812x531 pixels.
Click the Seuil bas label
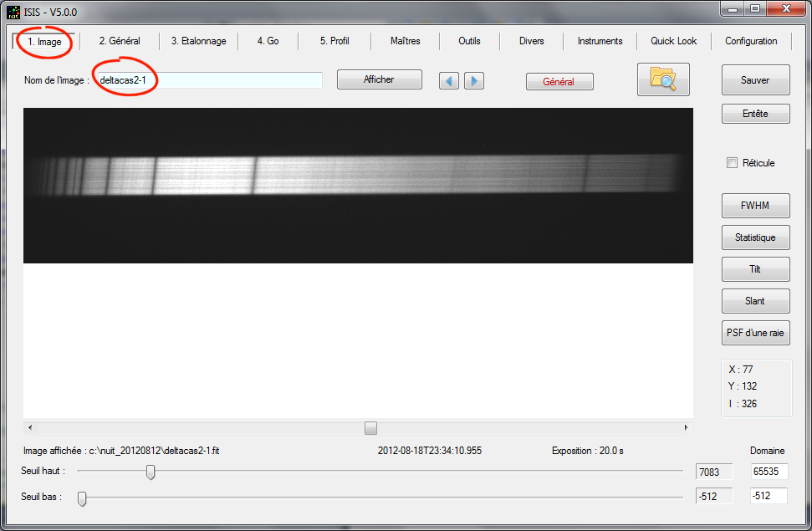(42, 497)
